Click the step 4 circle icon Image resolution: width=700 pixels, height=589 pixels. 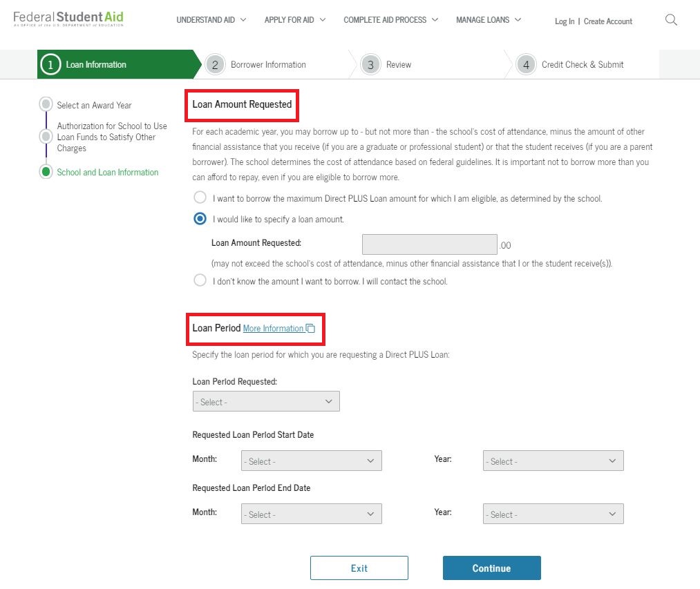tap(526, 65)
